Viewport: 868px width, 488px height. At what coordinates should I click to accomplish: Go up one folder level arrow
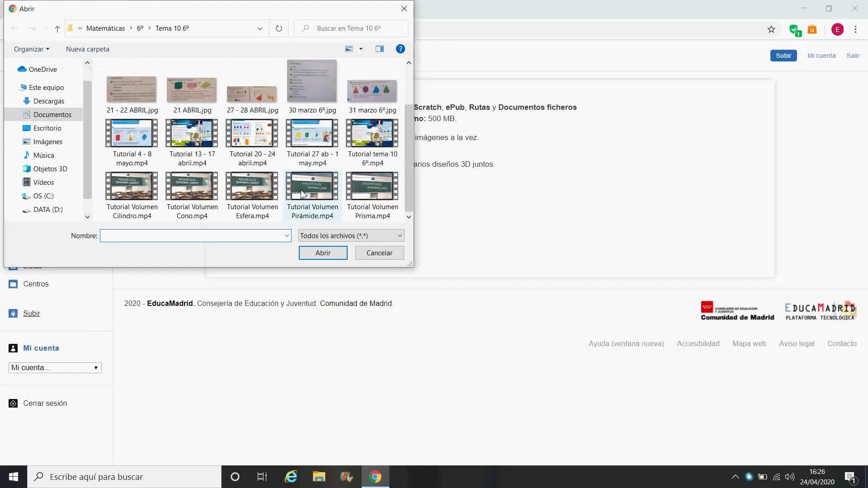pyautogui.click(x=57, y=28)
